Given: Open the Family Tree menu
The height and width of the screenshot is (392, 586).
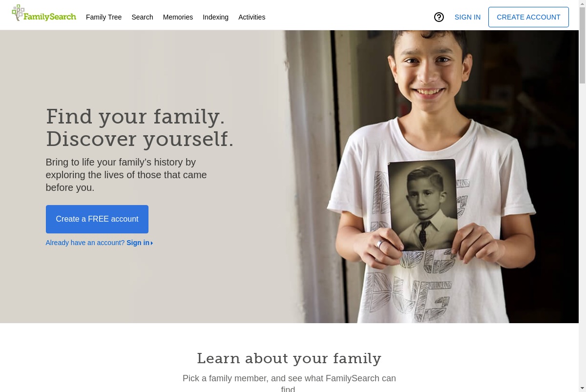Looking at the screenshot, I should point(104,17).
